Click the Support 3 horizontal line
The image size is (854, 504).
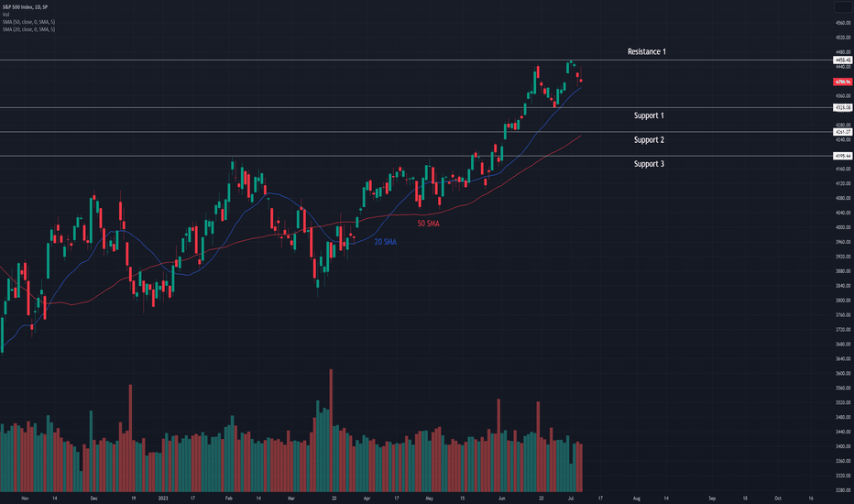[417, 157]
